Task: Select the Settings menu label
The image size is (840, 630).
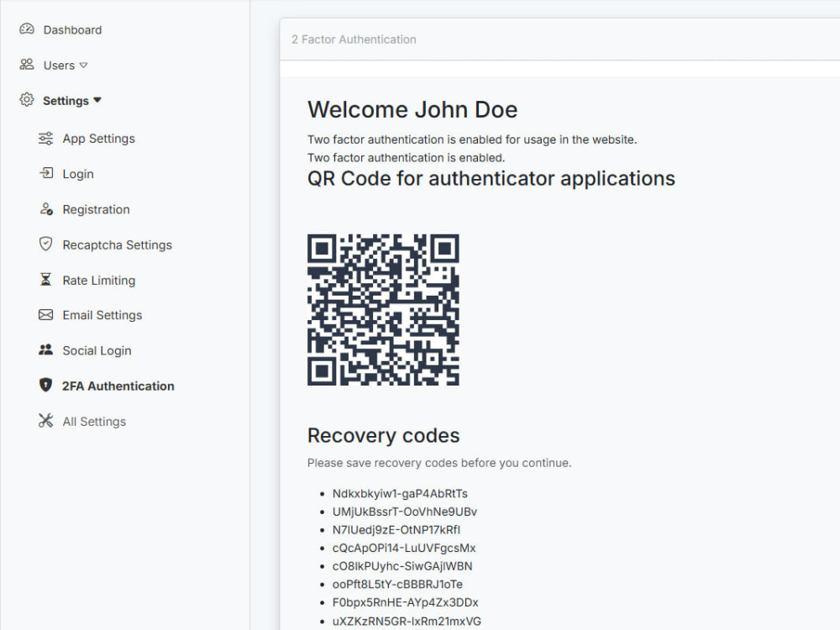Action: [x=66, y=101]
